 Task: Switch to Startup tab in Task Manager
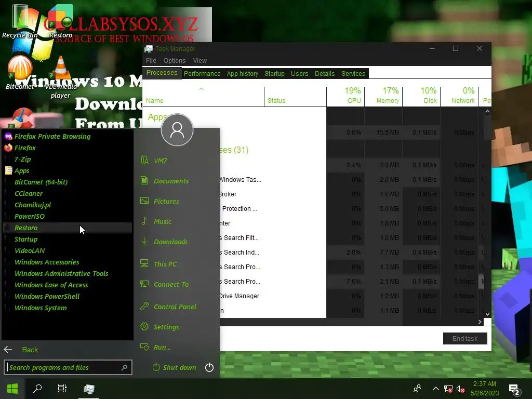pos(274,74)
